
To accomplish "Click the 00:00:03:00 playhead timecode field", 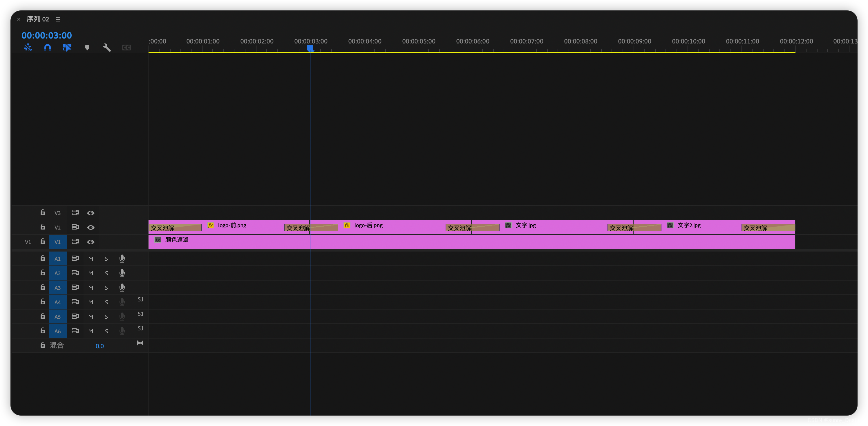I will point(46,35).
